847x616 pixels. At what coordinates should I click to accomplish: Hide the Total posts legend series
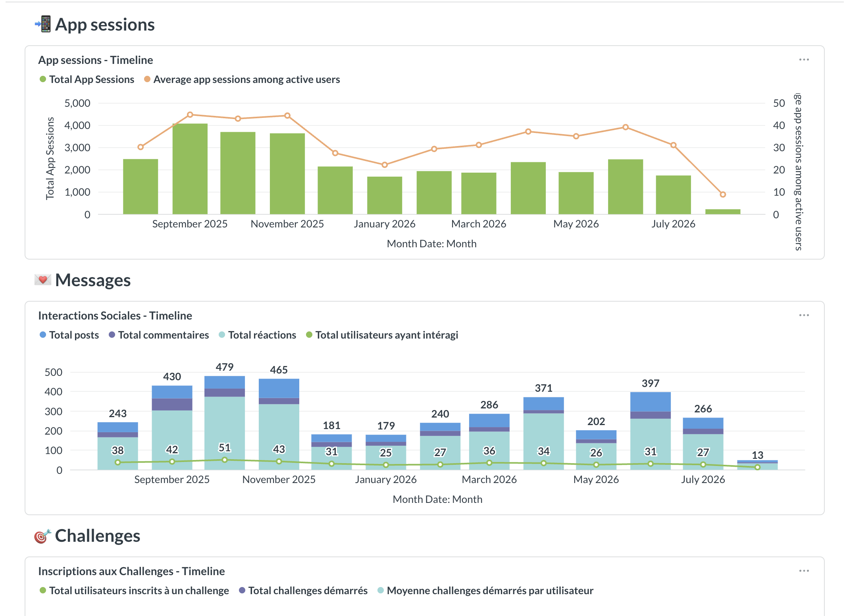[x=69, y=335]
